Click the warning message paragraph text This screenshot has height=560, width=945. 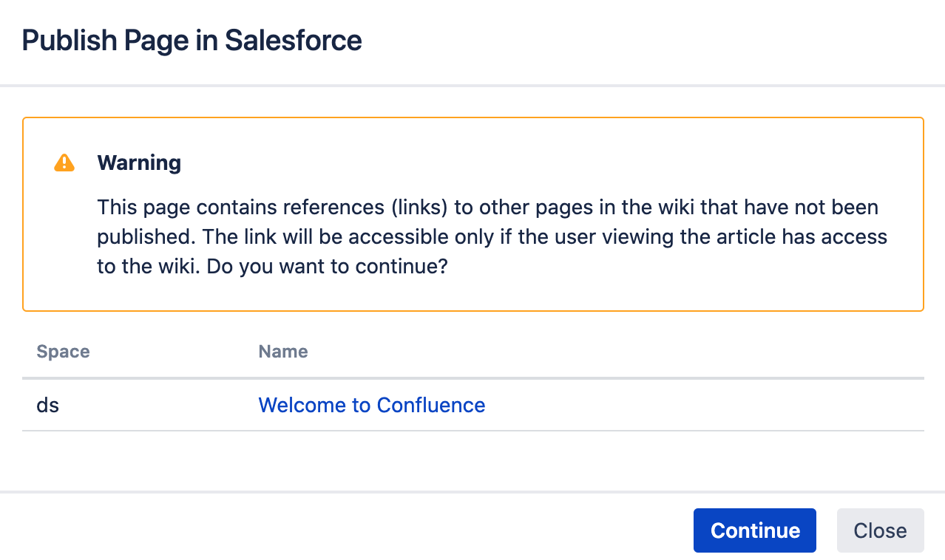tap(488, 236)
